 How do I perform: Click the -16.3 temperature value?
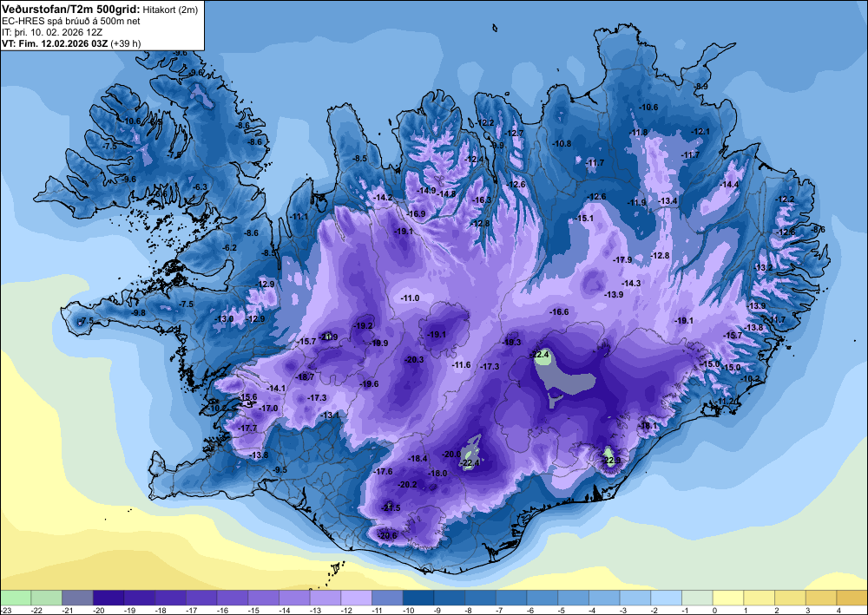[482, 200]
